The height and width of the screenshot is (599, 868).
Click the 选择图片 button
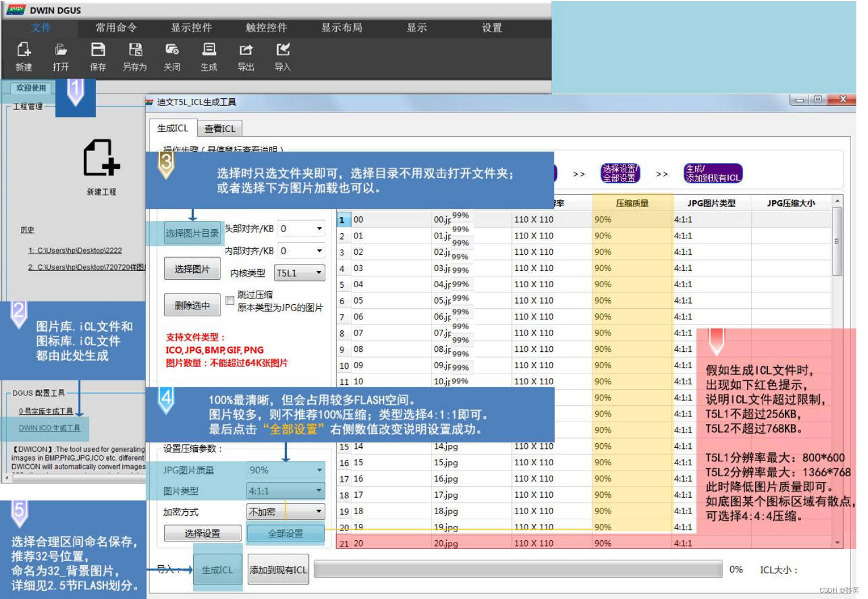pyautogui.click(x=193, y=269)
